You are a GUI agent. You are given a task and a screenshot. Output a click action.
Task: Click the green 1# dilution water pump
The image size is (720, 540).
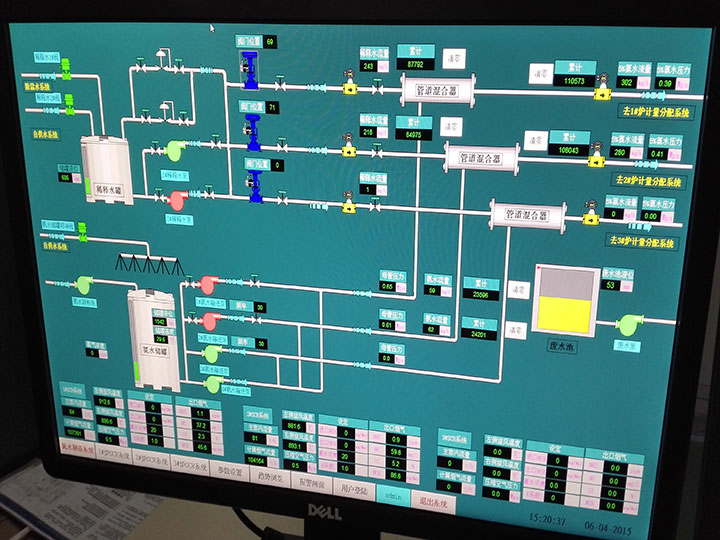point(176,150)
